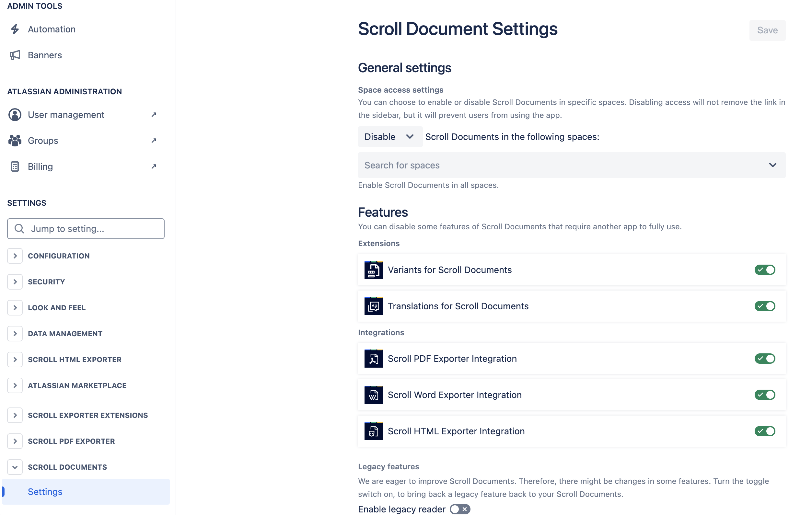Click the Scroll PDF Exporter Integration icon
Screen dimensions: 812x515
tap(373, 359)
